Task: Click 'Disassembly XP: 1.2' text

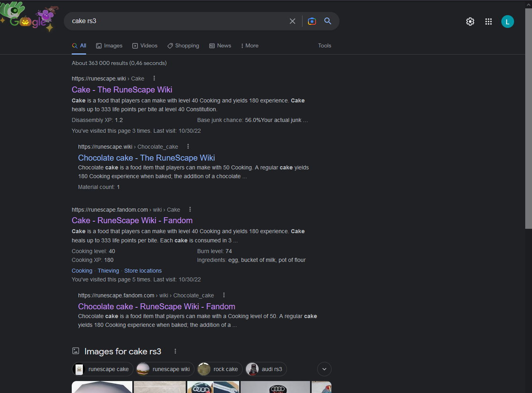Action: 97,120
